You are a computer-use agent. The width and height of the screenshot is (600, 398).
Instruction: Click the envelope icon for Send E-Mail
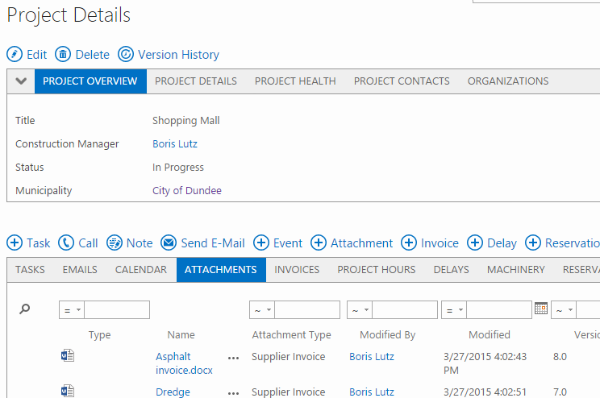pos(168,243)
